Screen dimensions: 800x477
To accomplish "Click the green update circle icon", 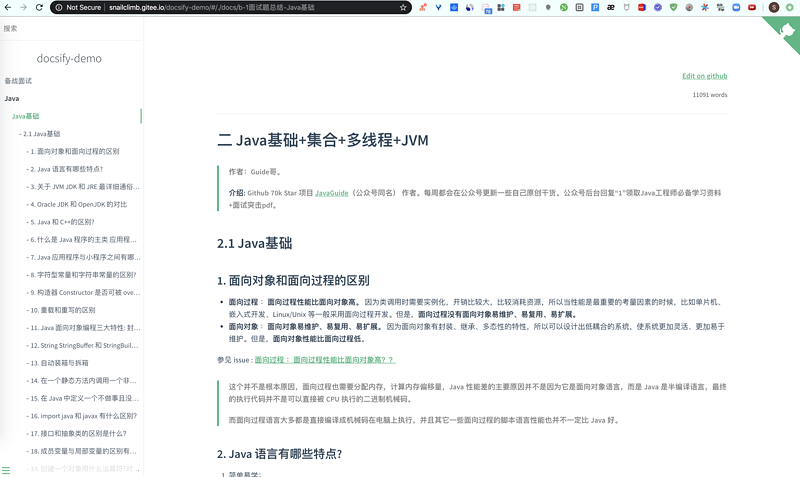I will tap(789, 7).
